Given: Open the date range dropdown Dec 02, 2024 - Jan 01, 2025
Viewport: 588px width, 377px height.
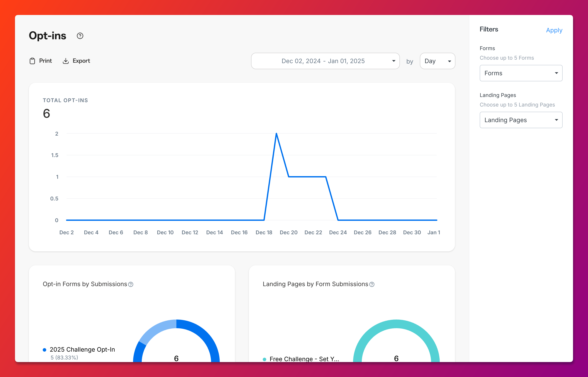Looking at the screenshot, I should pos(325,61).
